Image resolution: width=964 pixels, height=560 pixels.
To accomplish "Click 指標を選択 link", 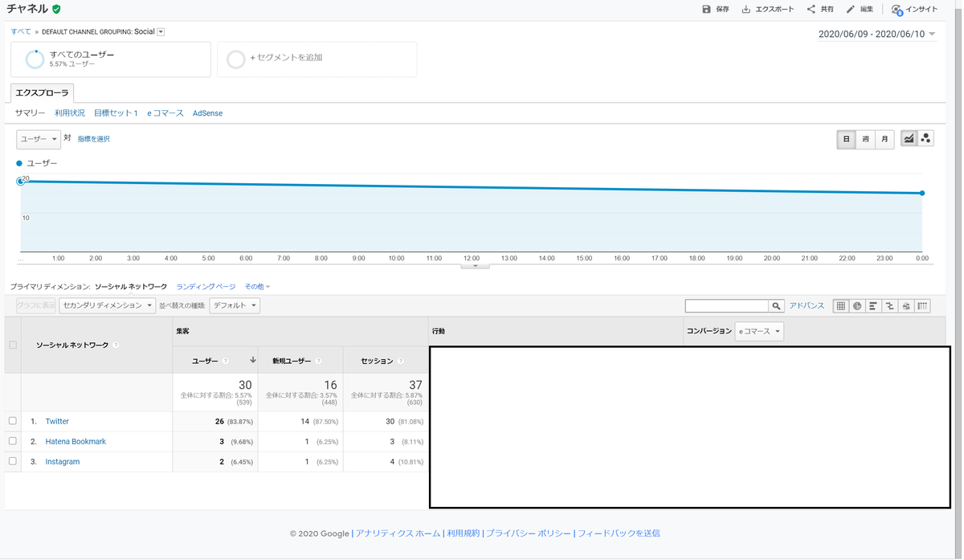I will coord(94,139).
